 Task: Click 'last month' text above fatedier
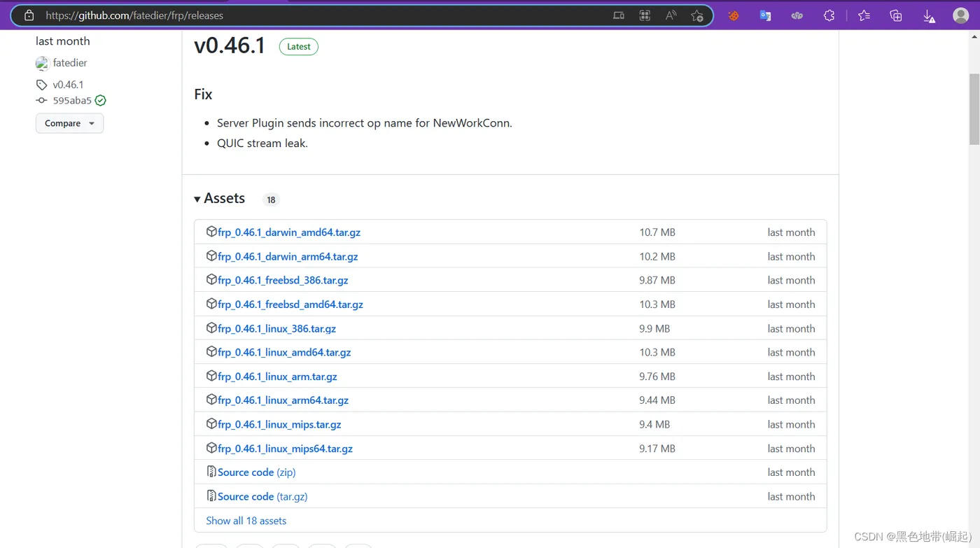point(62,41)
